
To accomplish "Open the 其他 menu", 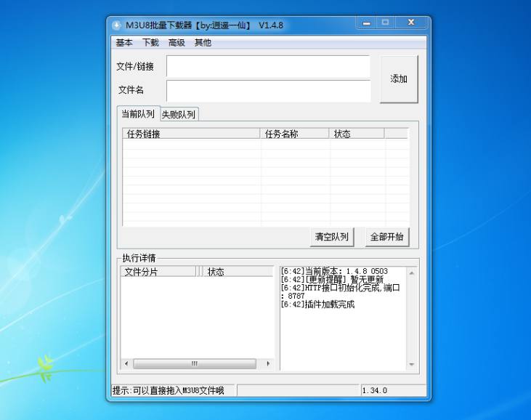I will 203,43.
